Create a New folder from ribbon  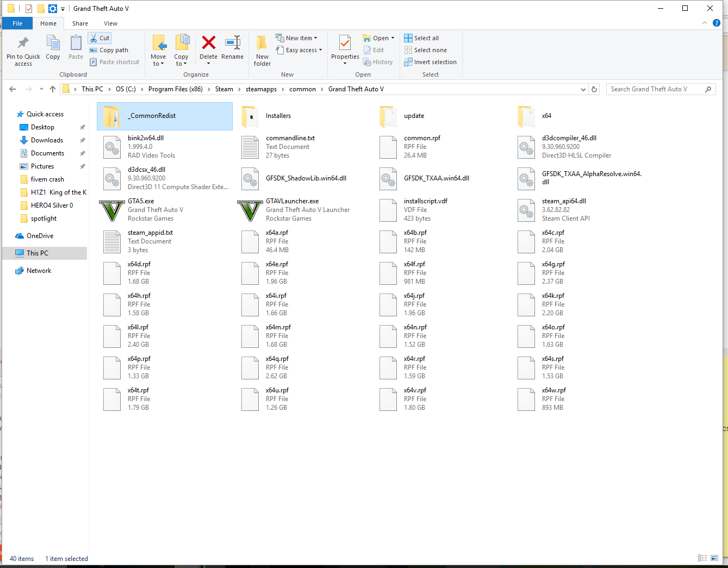262,51
